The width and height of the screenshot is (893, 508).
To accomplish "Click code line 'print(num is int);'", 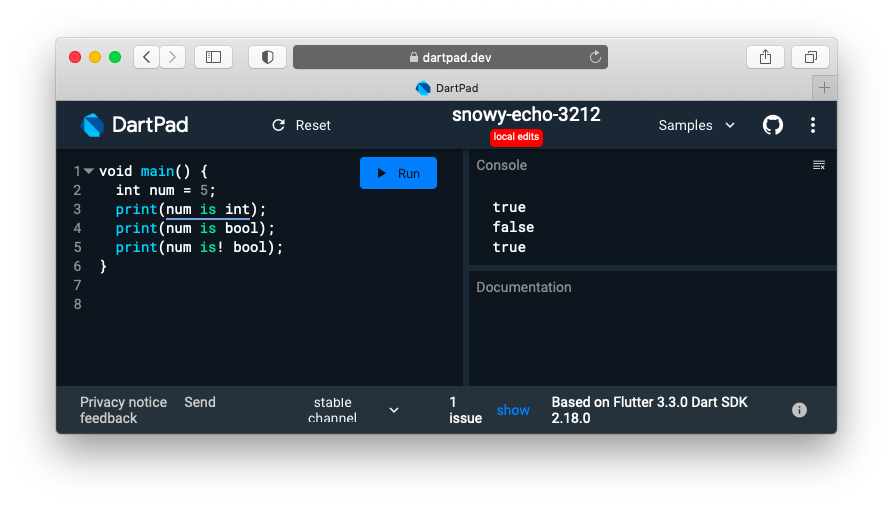I will point(191,209).
